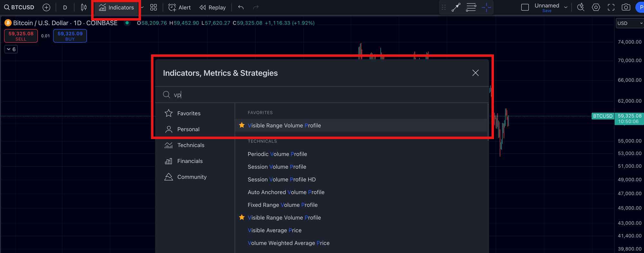The image size is (644, 253).
Task: Expand the collapsed indicators legend showing 6
Action: (x=11, y=49)
